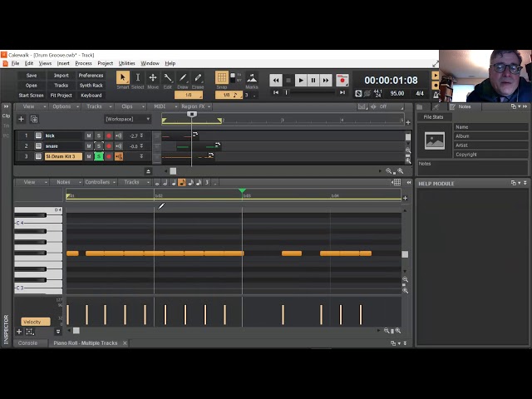Open the Marks tool
This screenshot has height=399, width=532.
pos(252,78)
